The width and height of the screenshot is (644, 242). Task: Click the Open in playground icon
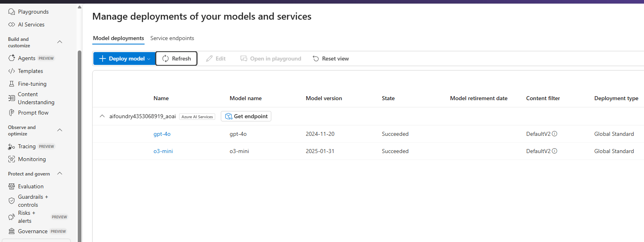[244, 58]
